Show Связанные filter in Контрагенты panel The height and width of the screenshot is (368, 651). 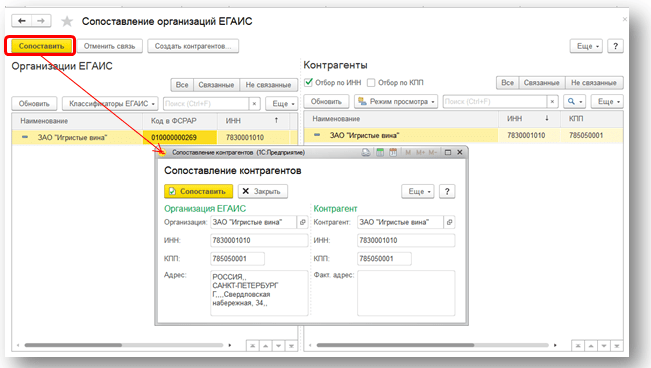point(541,83)
